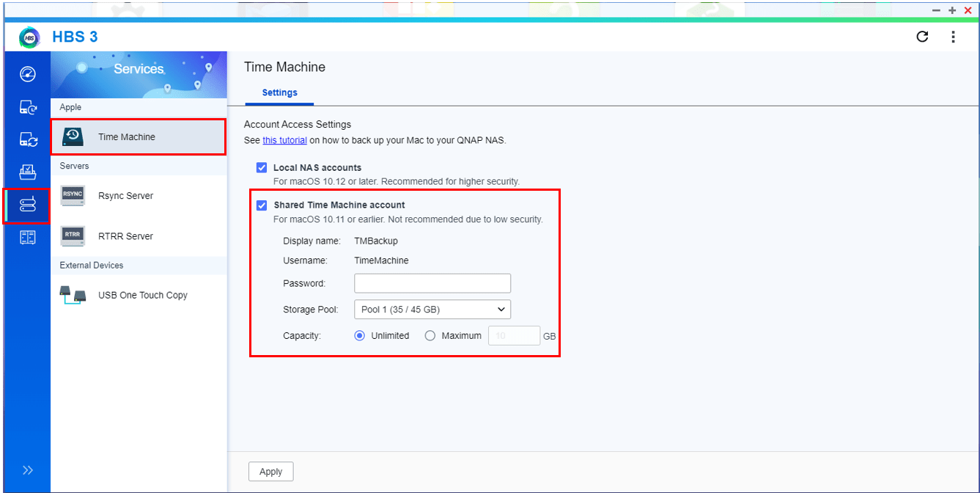
Task: Collapse the sidebar with the double-arrow chevron
Action: click(27, 470)
